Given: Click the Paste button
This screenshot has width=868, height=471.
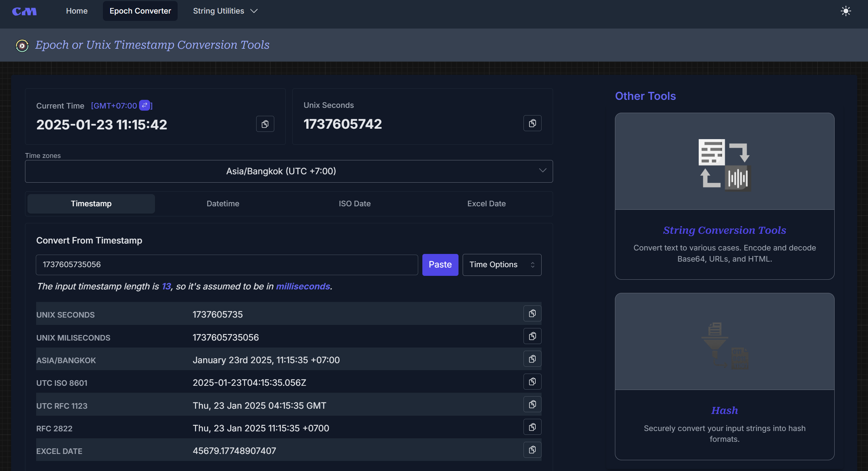Looking at the screenshot, I should click(x=440, y=265).
